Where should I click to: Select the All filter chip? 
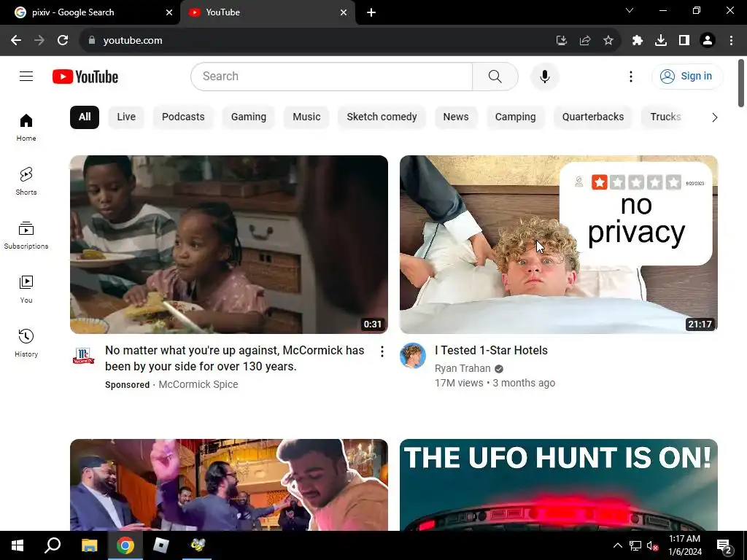(x=85, y=117)
